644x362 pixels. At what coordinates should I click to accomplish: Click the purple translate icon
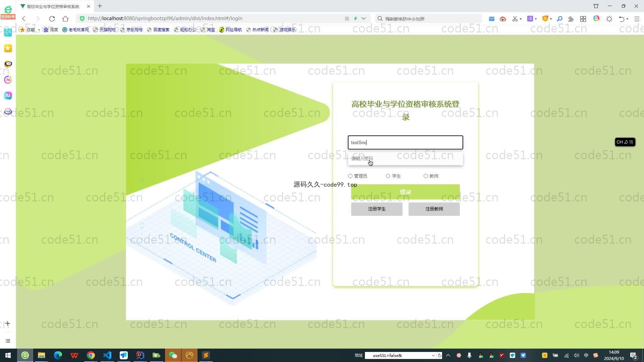tap(530, 19)
